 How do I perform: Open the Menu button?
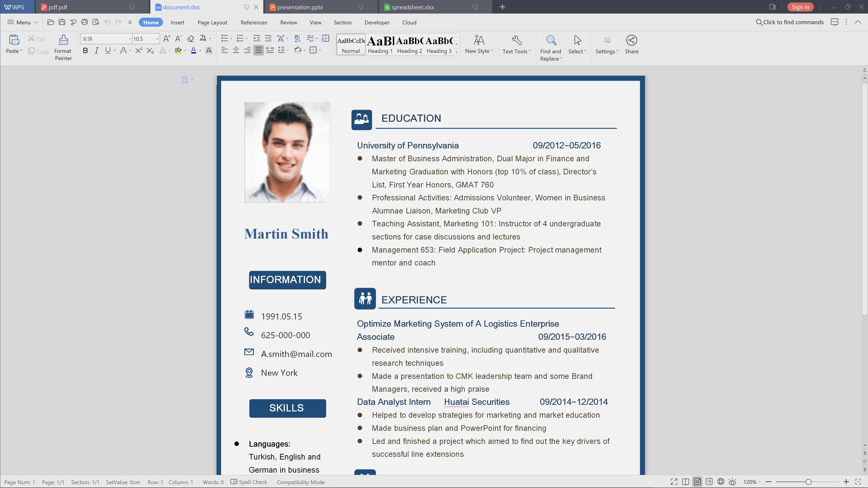[x=23, y=22]
